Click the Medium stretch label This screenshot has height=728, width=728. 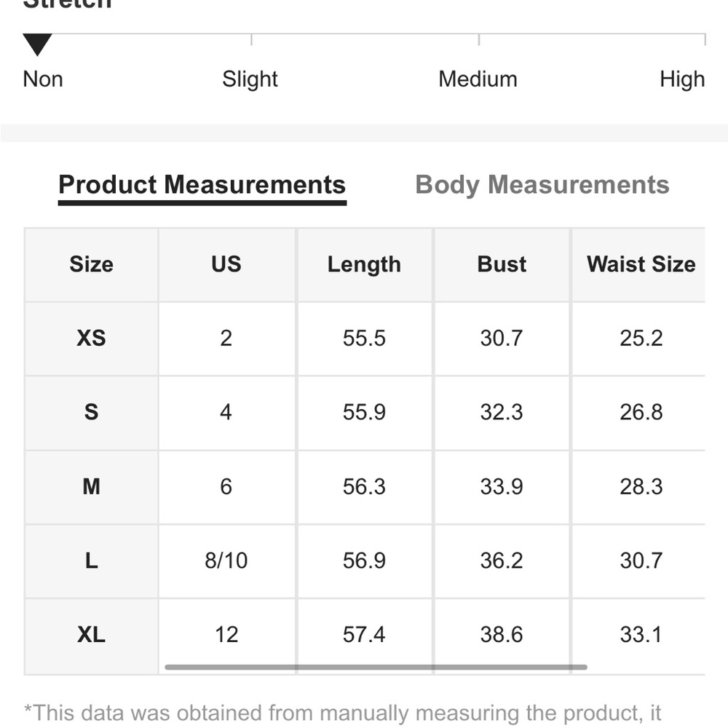(x=478, y=79)
